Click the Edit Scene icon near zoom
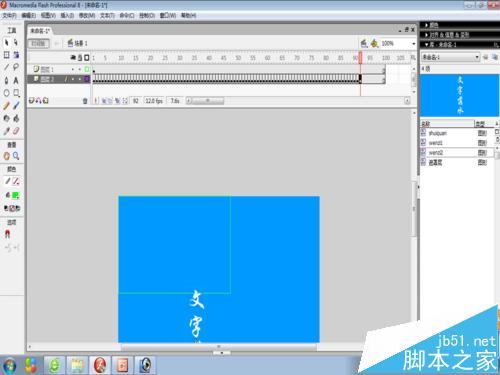Viewport: 500px width, 375px height. tap(364, 43)
